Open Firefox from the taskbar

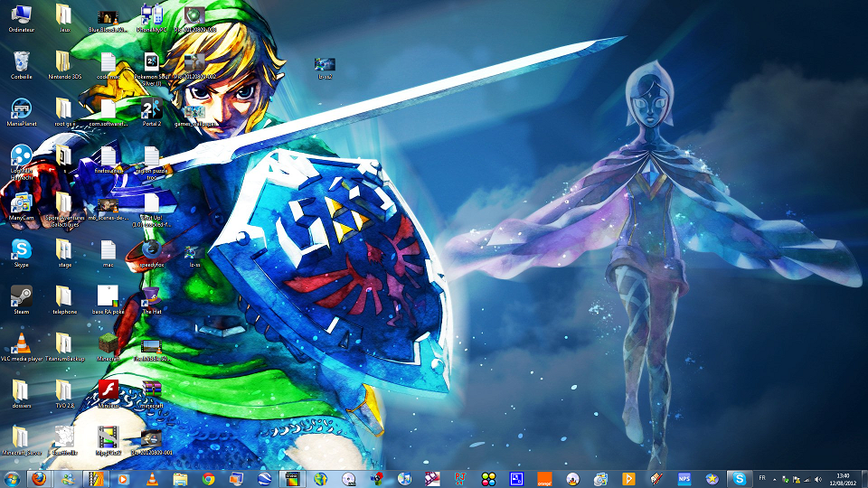(x=39, y=479)
